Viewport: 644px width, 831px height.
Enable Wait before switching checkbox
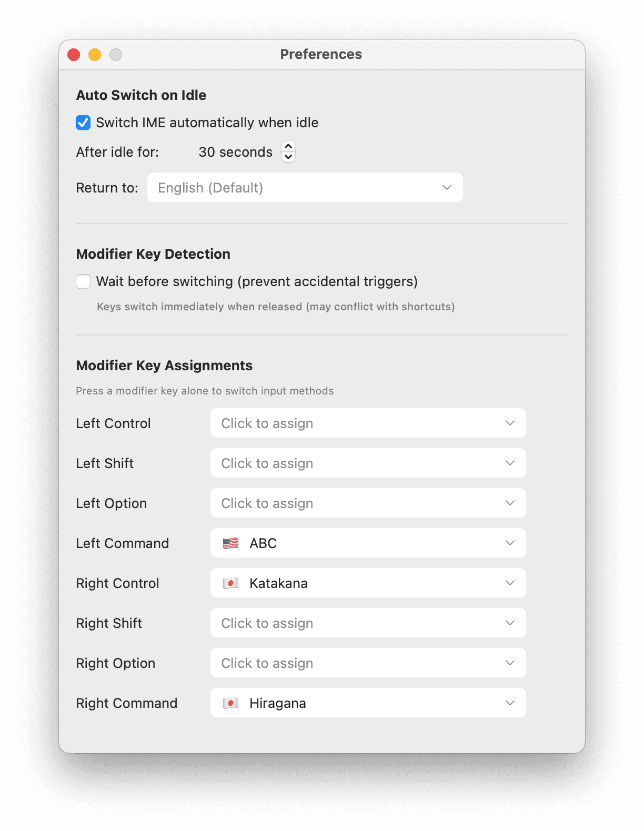pyautogui.click(x=83, y=281)
